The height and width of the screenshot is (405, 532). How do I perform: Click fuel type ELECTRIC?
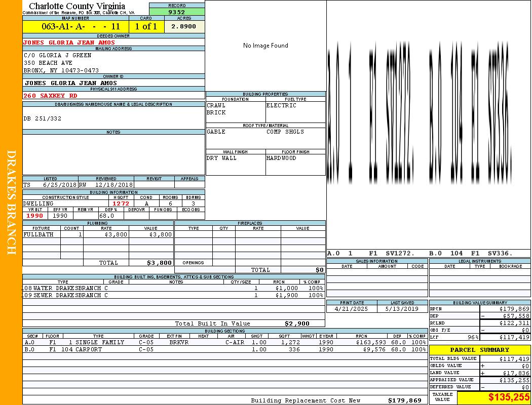[281, 105]
